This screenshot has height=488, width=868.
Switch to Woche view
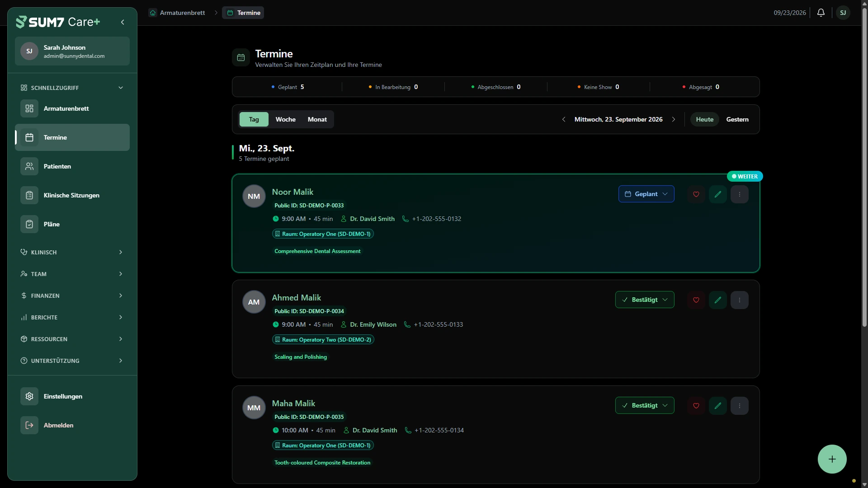click(x=286, y=119)
